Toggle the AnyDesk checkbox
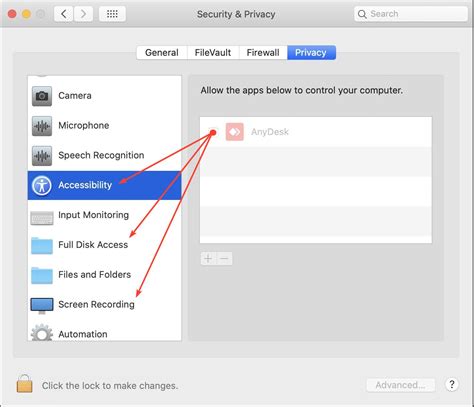Image resolution: width=474 pixels, height=407 pixels. [x=213, y=132]
